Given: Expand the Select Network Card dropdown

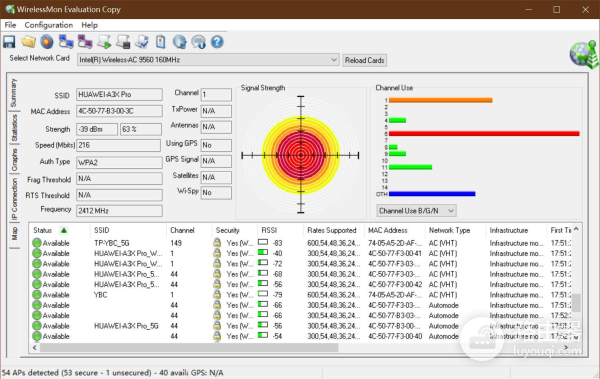Looking at the screenshot, I should tap(334, 60).
